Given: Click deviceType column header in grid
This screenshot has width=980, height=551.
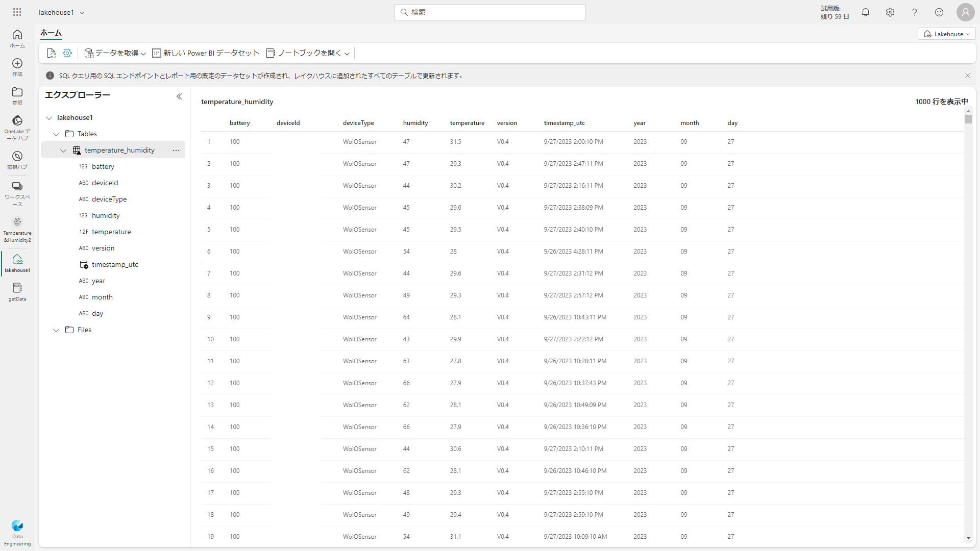Looking at the screenshot, I should [358, 123].
